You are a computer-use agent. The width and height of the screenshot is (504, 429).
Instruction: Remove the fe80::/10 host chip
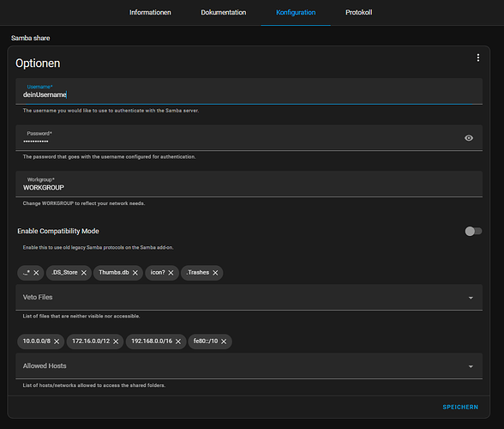pos(224,341)
